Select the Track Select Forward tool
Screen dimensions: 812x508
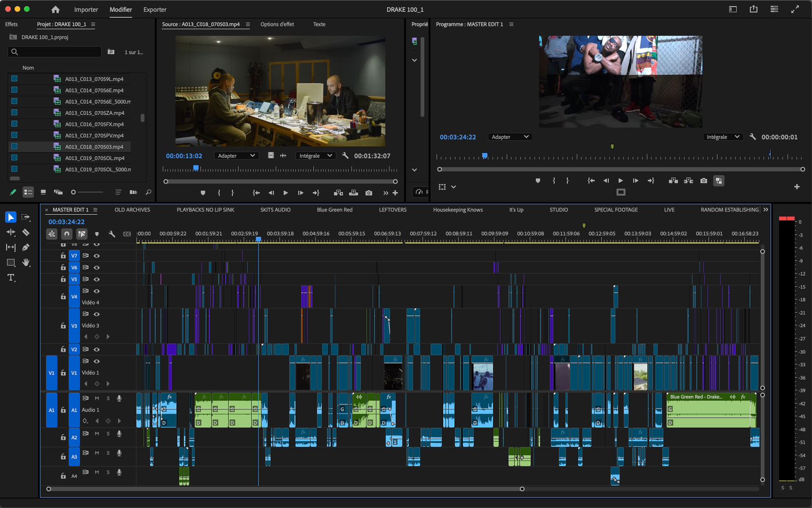click(26, 217)
